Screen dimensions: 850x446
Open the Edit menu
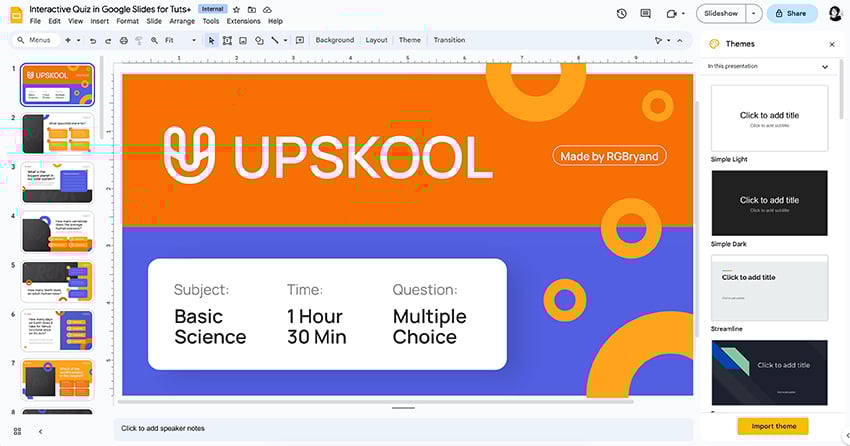pyautogui.click(x=55, y=21)
